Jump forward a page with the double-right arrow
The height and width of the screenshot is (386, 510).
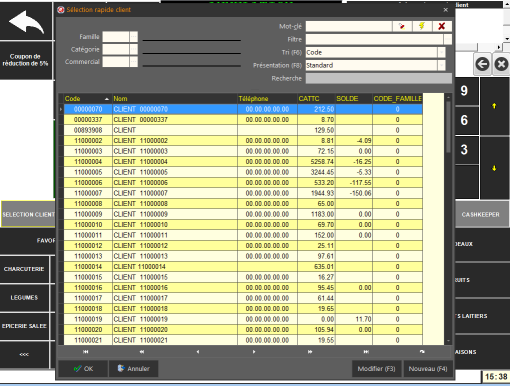(310, 352)
